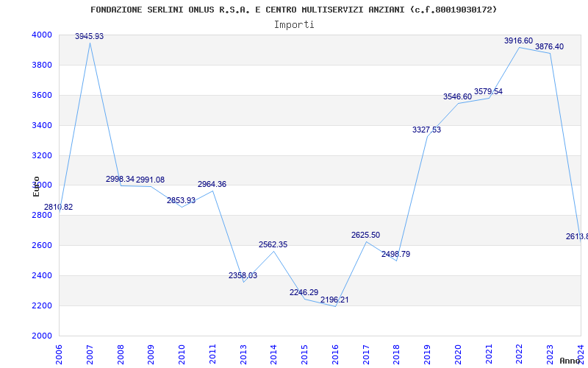The height and width of the screenshot is (368, 588).
Task: Click the 'Euro' y-axis title
Action: click(x=36, y=186)
